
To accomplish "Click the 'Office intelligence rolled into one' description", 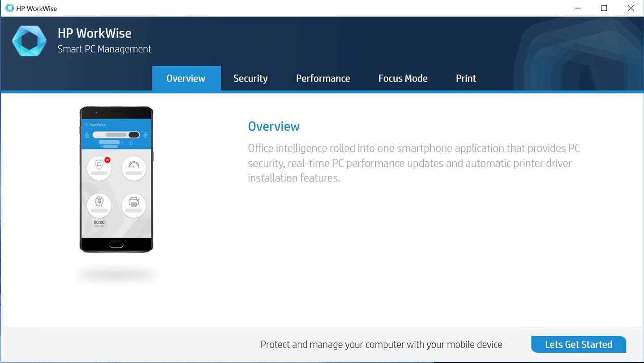I will click(414, 163).
